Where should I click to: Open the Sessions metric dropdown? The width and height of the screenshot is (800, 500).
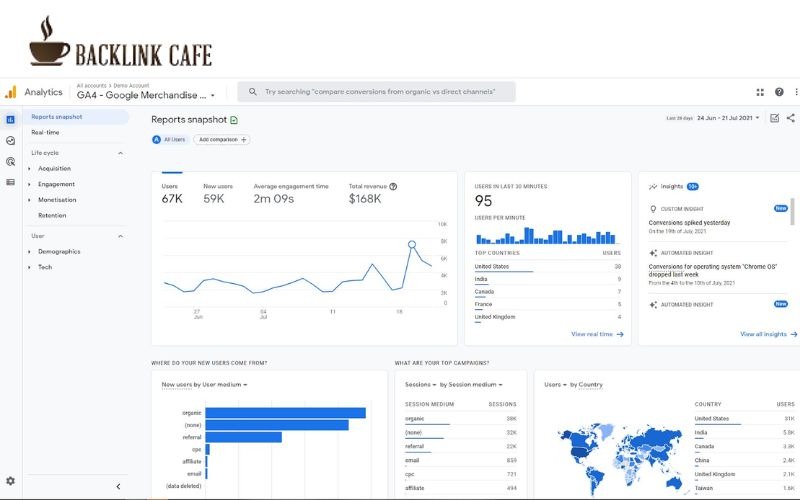pos(420,385)
